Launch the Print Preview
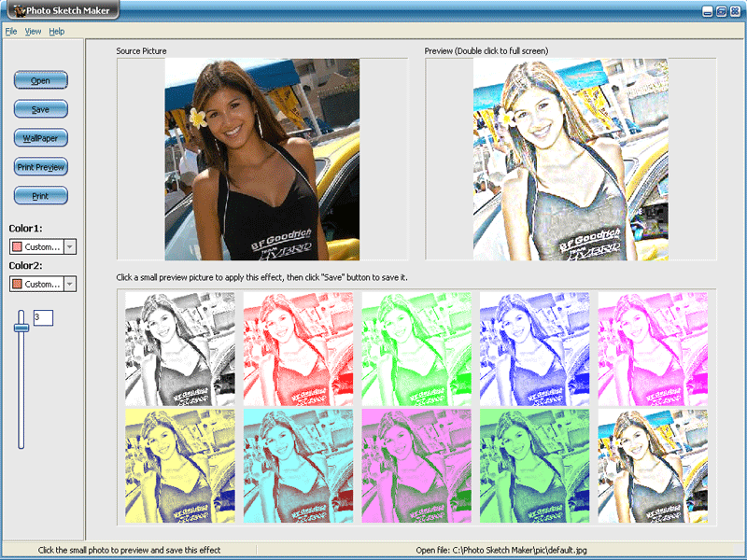 tap(40, 167)
